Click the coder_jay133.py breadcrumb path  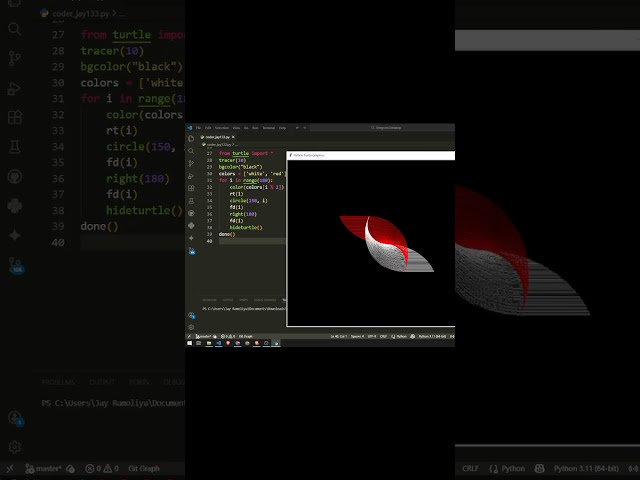click(220, 144)
